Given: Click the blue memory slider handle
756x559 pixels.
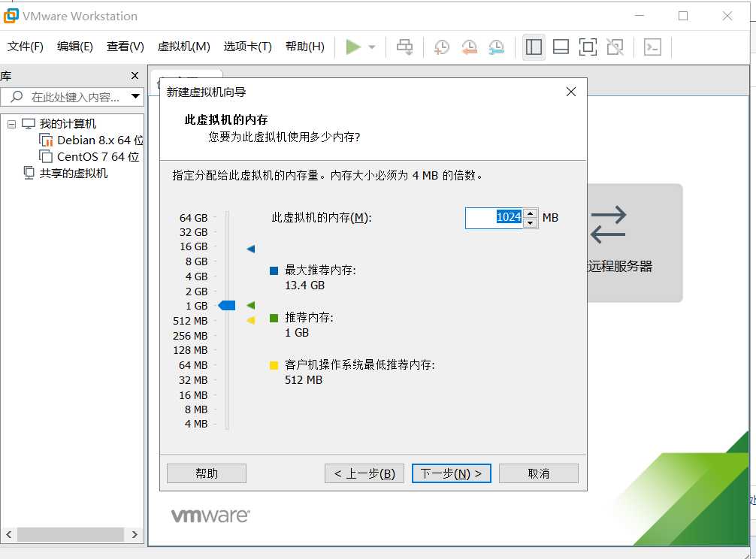Looking at the screenshot, I should coord(227,306).
